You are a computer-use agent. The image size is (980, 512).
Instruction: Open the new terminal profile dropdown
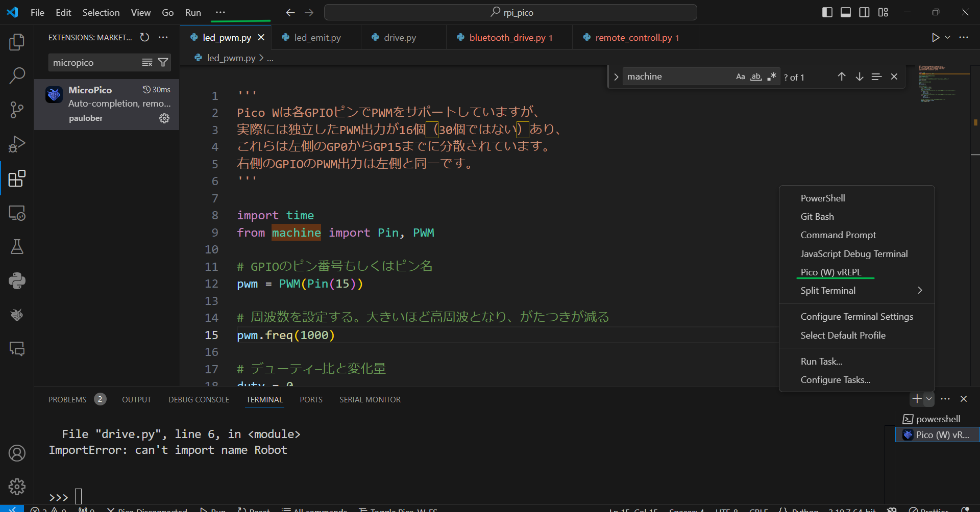pos(929,399)
